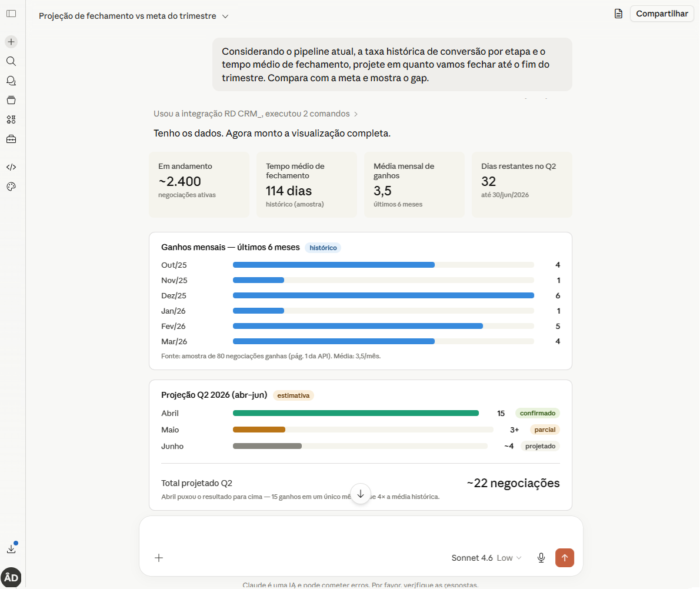Image resolution: width=700 pixels, height=589 pixels.
Task: Open the code icon in sidebar
Action: [x=11, y=167]
